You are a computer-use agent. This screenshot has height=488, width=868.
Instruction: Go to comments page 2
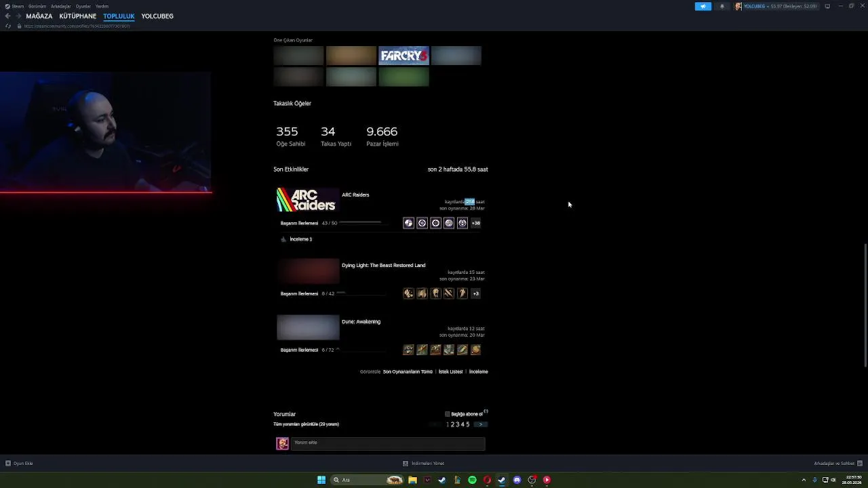pyautogui.click(x=452, y=424)
